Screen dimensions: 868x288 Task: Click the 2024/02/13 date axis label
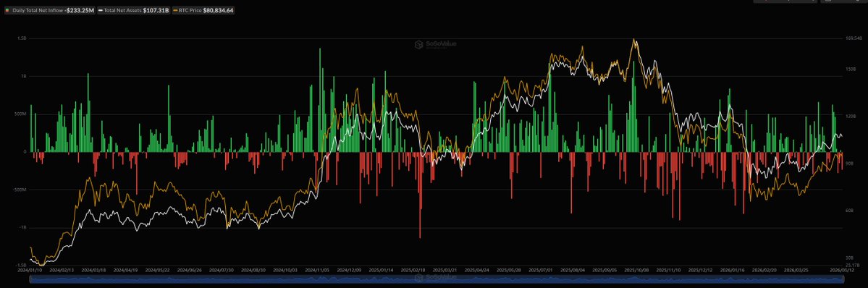(61, 271)
